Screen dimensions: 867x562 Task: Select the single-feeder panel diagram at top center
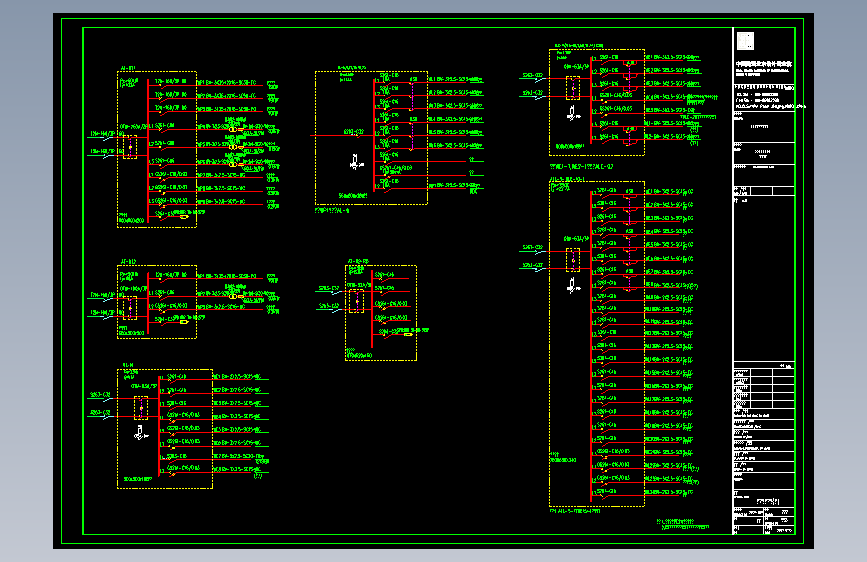pos(371,138)
